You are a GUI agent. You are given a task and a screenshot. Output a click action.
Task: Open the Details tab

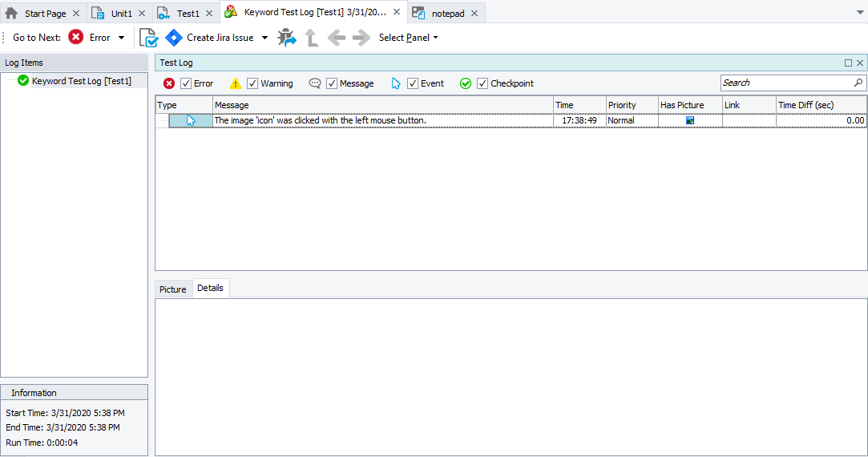click(x=210, y=288)
